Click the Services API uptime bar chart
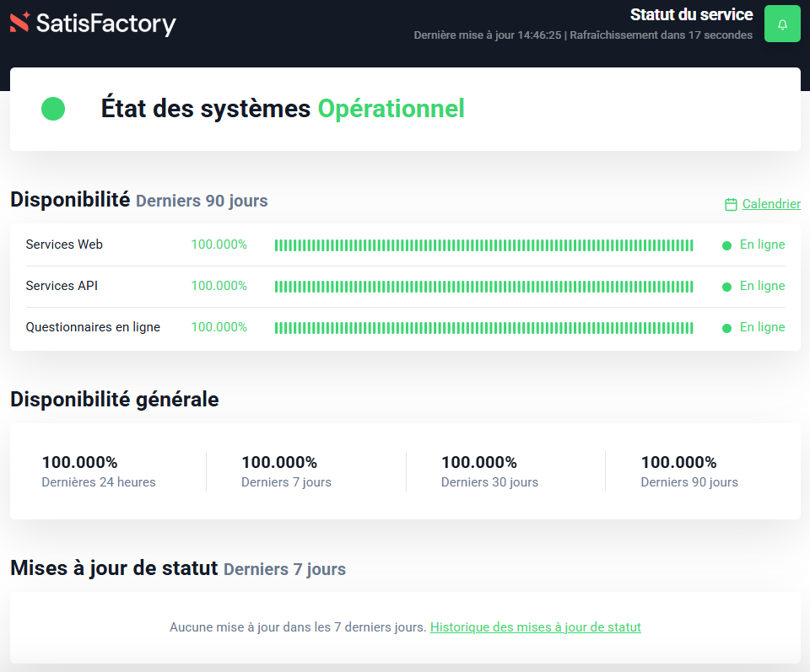This screenshot has width=810, height=672. coord(483,287)
